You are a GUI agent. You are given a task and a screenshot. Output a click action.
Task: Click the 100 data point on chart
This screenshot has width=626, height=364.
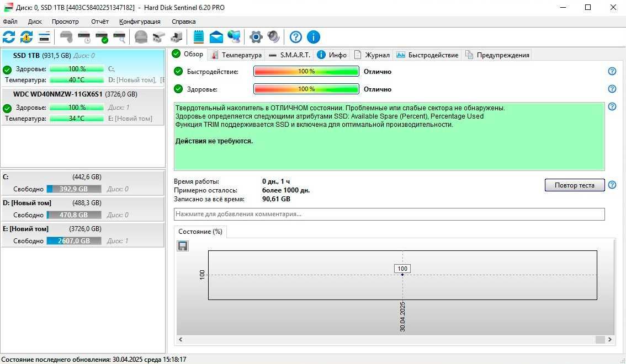point(402,275)
